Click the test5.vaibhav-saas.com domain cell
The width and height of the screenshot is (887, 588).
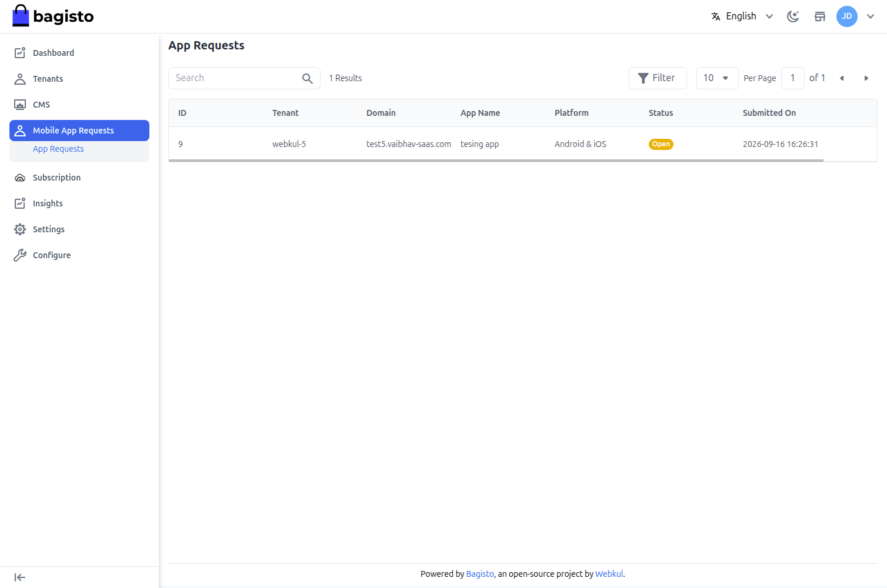click(x=409, y=144)
